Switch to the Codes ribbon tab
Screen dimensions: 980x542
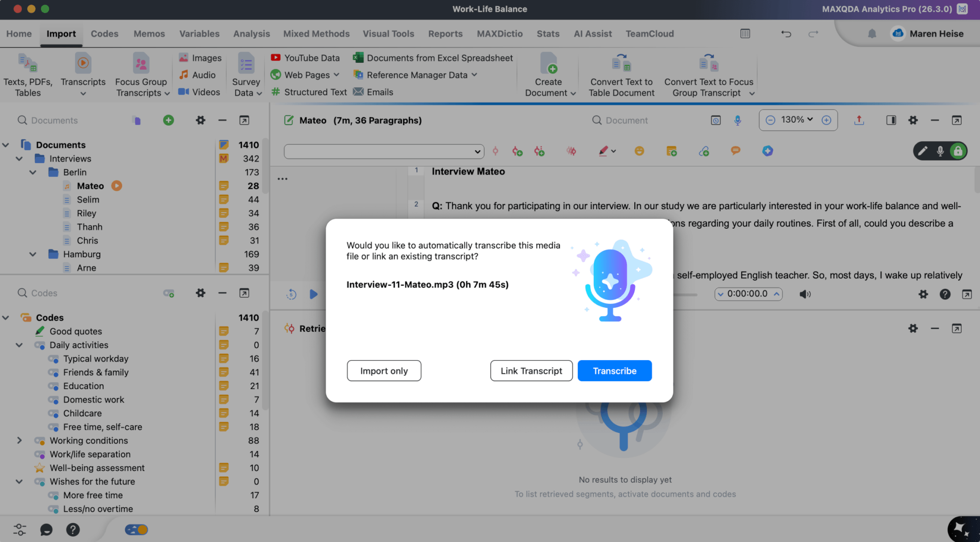(x=104, y=33)
